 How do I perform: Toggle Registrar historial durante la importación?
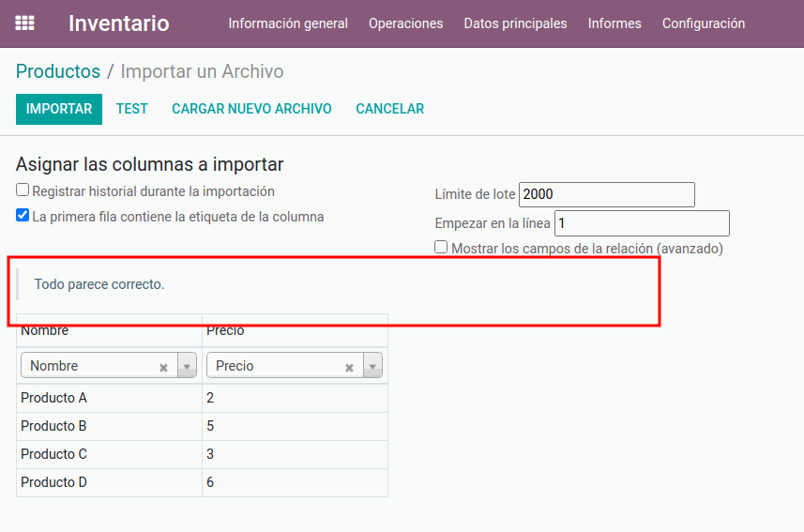23,190
